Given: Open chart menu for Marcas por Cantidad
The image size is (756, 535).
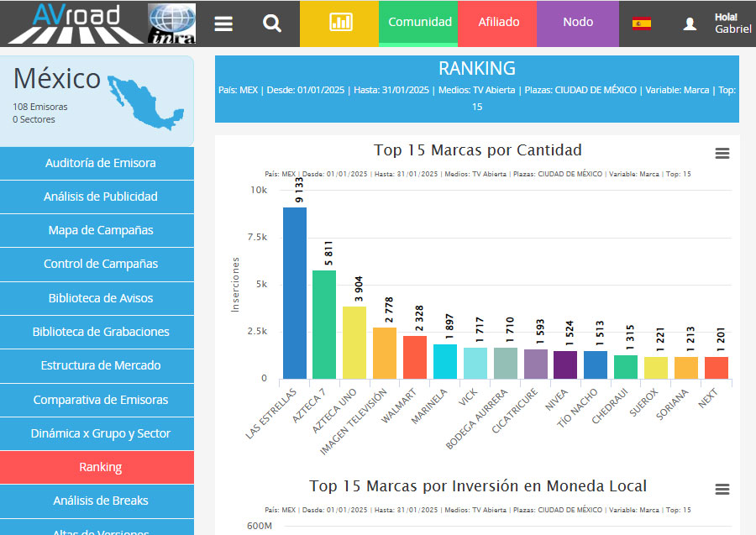Looking at the screenshot, I should 722,153.
